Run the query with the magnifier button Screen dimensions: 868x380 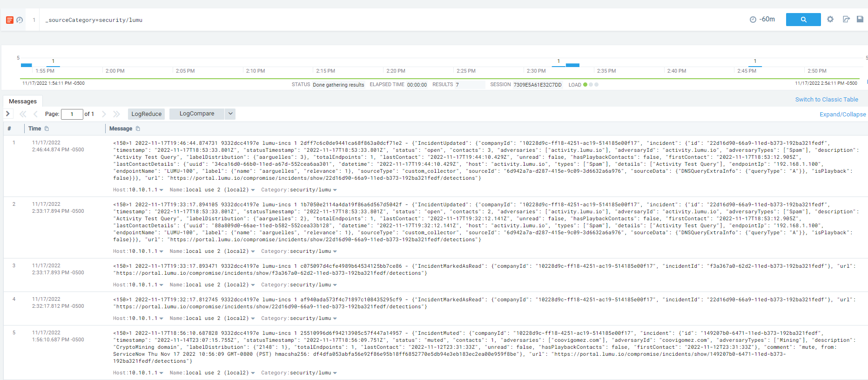[803, 20]
